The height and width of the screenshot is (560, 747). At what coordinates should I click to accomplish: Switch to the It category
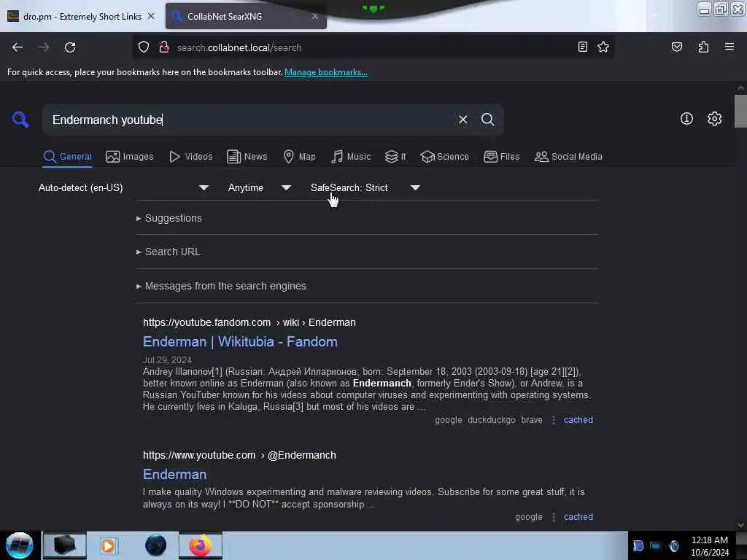(x=395, y=157)
